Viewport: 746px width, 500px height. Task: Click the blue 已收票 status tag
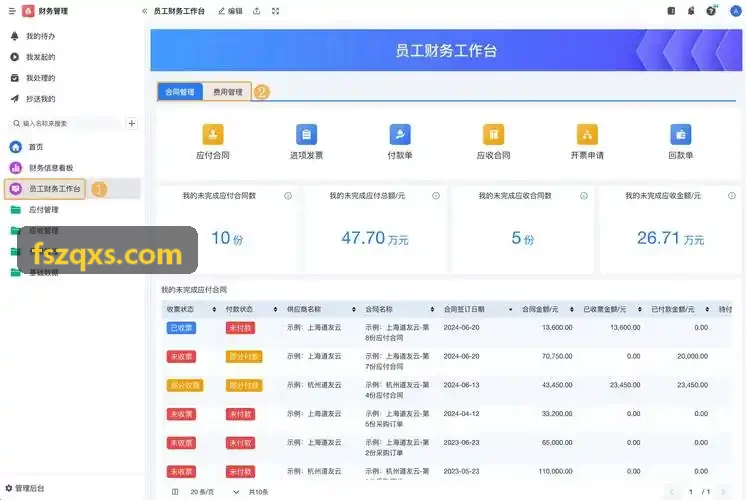181,328
